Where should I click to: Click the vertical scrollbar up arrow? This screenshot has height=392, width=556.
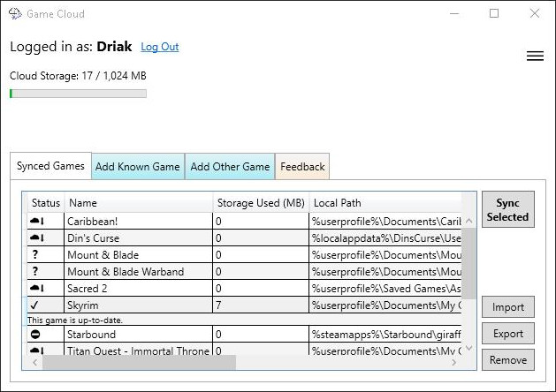coord(468,221)
